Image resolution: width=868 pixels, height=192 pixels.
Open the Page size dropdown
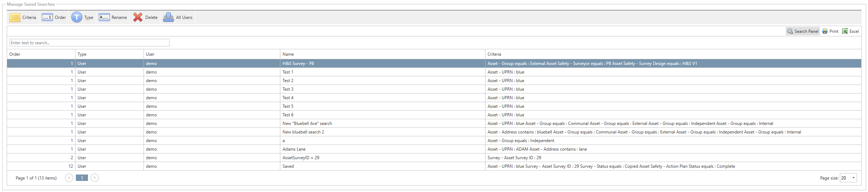tap(853, 178)
